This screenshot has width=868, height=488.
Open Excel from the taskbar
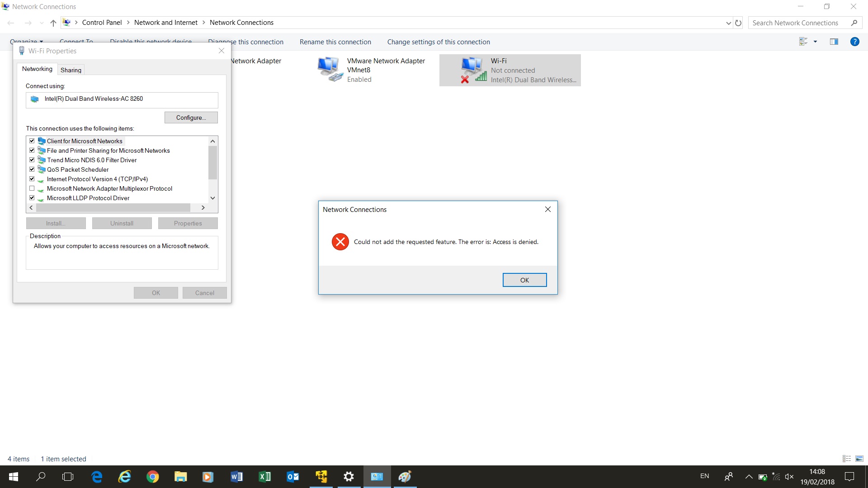click(264, 477)
